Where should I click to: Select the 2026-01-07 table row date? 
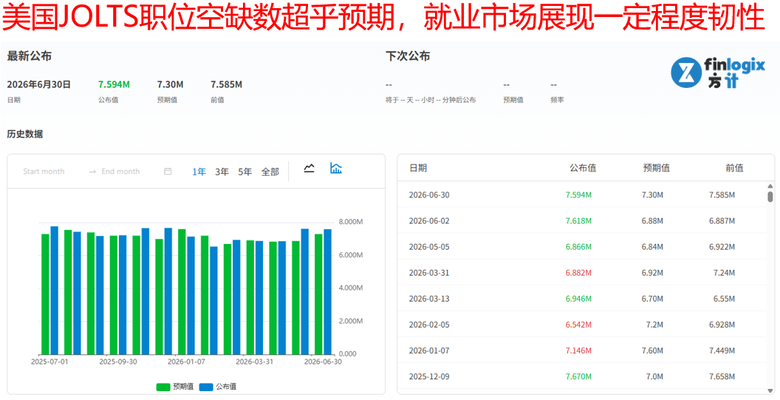coord(429,350)
